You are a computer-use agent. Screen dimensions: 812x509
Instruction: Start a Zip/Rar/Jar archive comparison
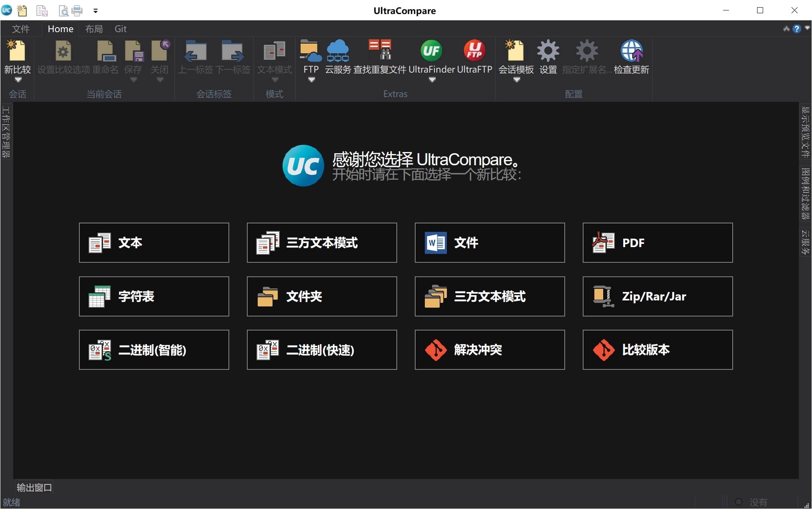click(657, 296)
